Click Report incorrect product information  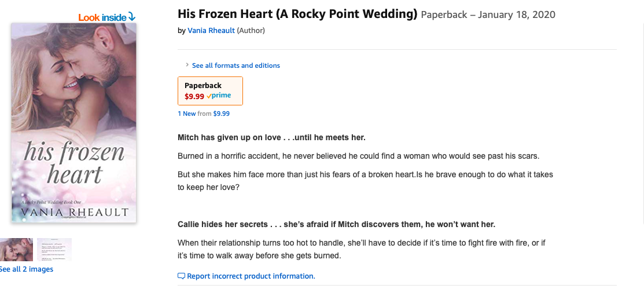point(251,276)
